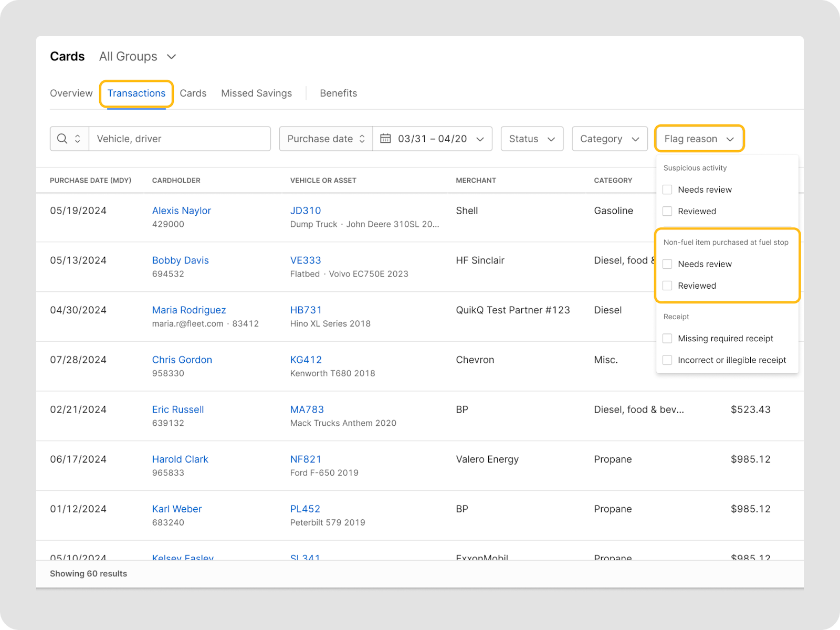This screenshot has height=630, width=840.
Task: Open vehicle VE333 link
Action: (x=305, y=260)
